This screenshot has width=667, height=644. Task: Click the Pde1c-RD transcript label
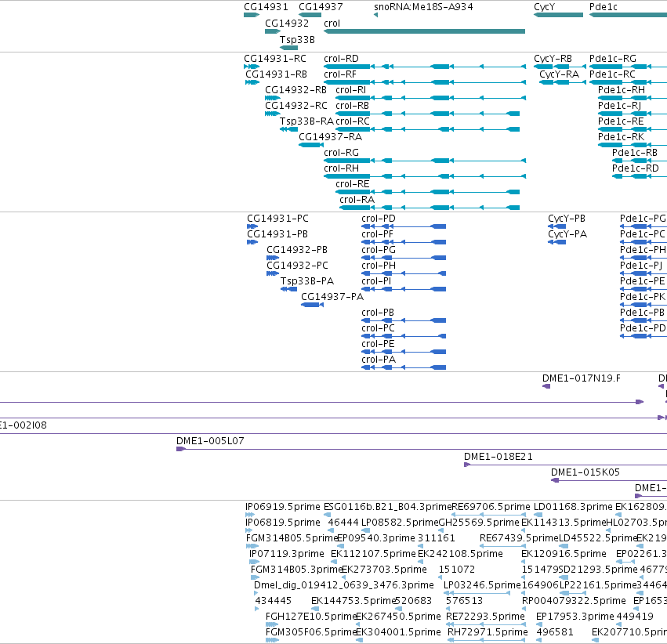(636, 168)
